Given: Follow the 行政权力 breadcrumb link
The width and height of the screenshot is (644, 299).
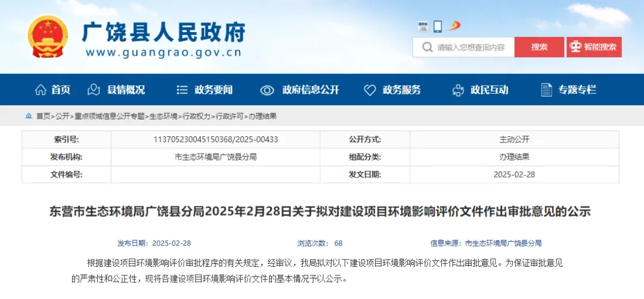Looking at the screenshot, I should coord(197,117).
